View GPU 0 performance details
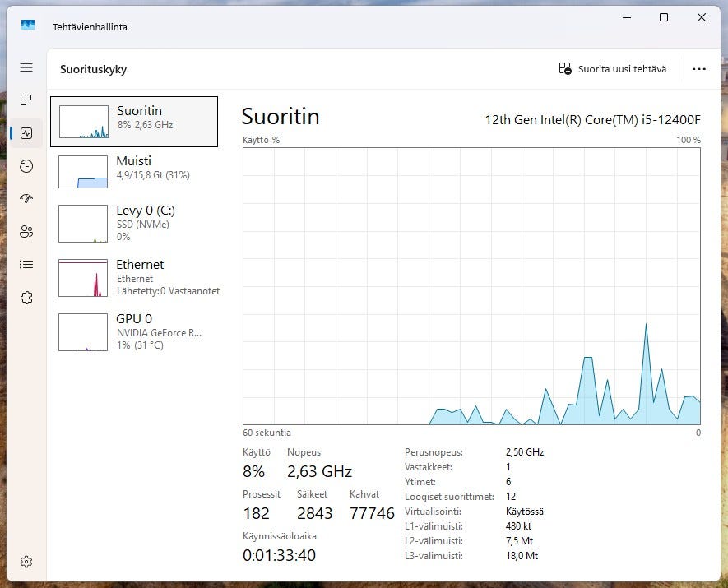The height and width of the screenshot is (588, 728). (x=134, y=331)
